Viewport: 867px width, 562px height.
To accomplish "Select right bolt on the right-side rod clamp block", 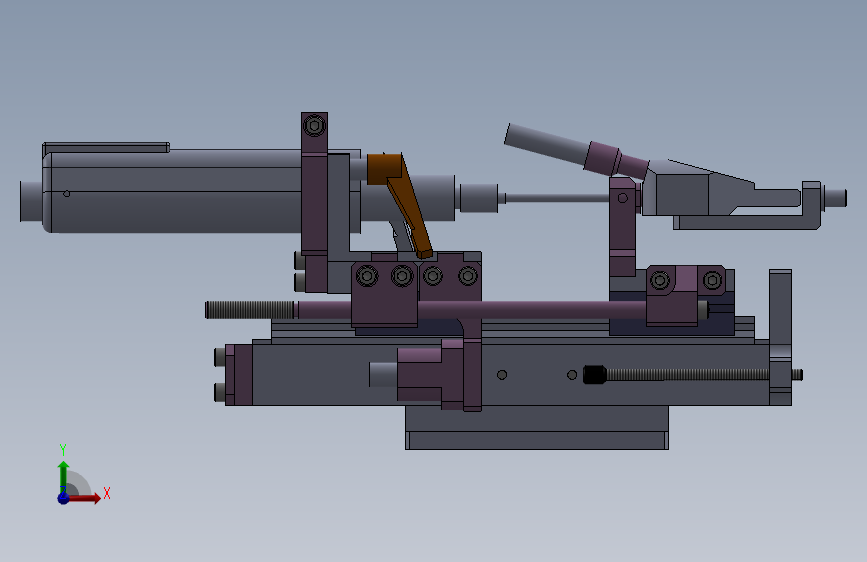I will coord(712,280).
